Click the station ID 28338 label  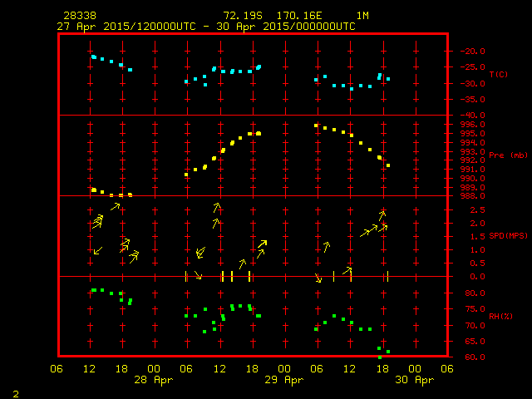79,16
